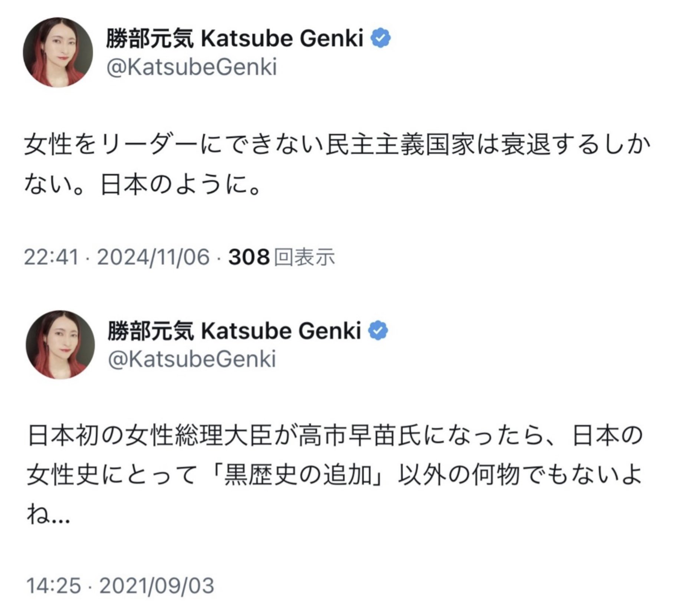Screen dimensions: 673x616
Task: Open the @KatsubeGenki handle in the bottom tweet
Action: point(191,359)
